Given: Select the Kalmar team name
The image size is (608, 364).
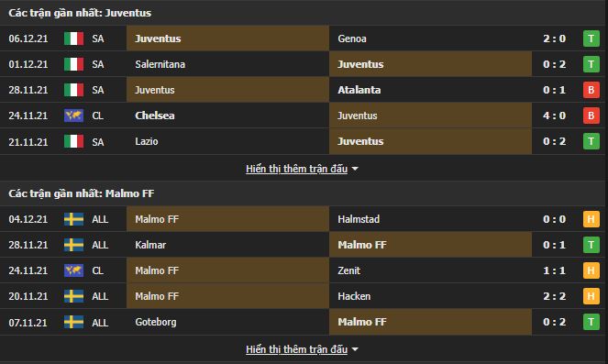Looking at the screenshot, I should pyautogui.click(x=150, y=245).
